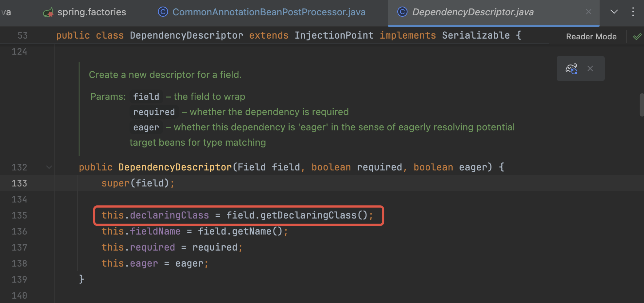Click the green inspection checkmark icon

click(637, 36)
